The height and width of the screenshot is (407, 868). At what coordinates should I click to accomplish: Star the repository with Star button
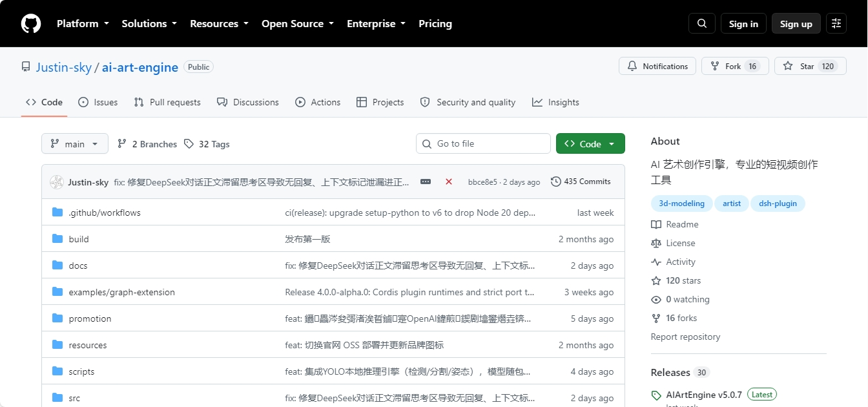point(811,66)
